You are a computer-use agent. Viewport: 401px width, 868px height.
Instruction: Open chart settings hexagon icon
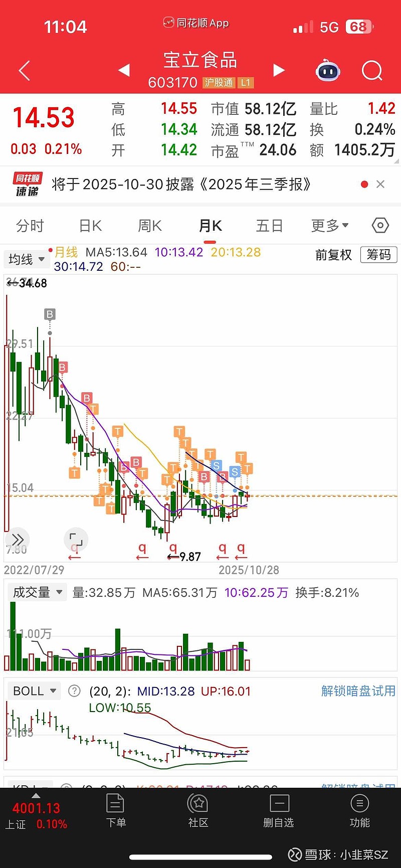[380, 226]
